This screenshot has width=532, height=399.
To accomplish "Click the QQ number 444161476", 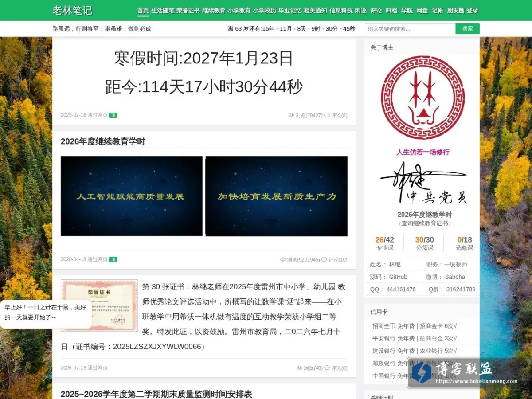I will click(401, 289).
